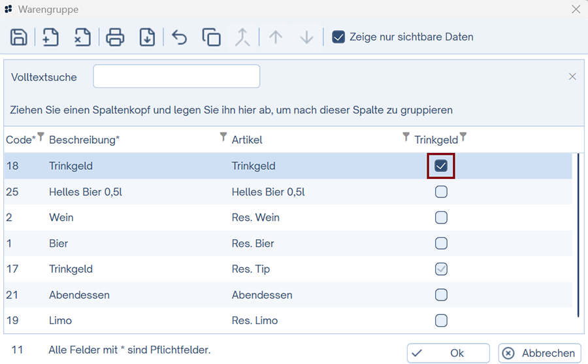Delete the record using the x-page icon
This screenshot has height=364, width=588.
82,37
